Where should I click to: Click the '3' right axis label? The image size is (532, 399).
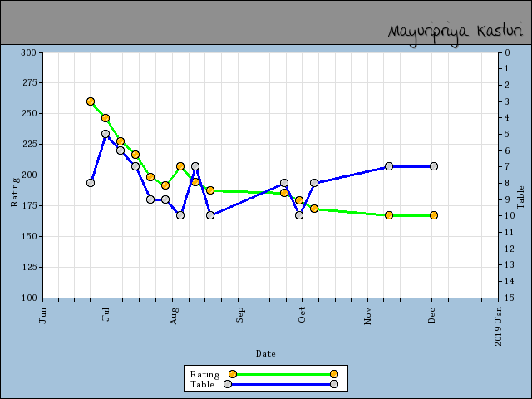(507, 101)
